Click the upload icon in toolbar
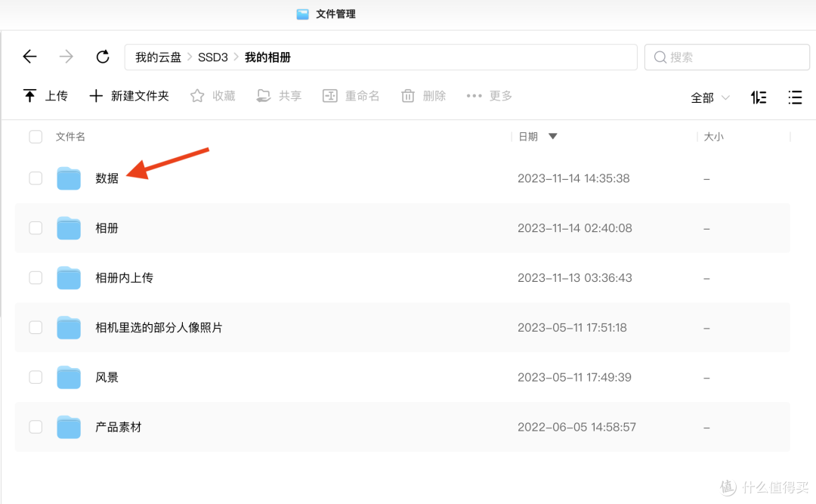This screenshot has height=504, width=816. click(x=29, y=96)
